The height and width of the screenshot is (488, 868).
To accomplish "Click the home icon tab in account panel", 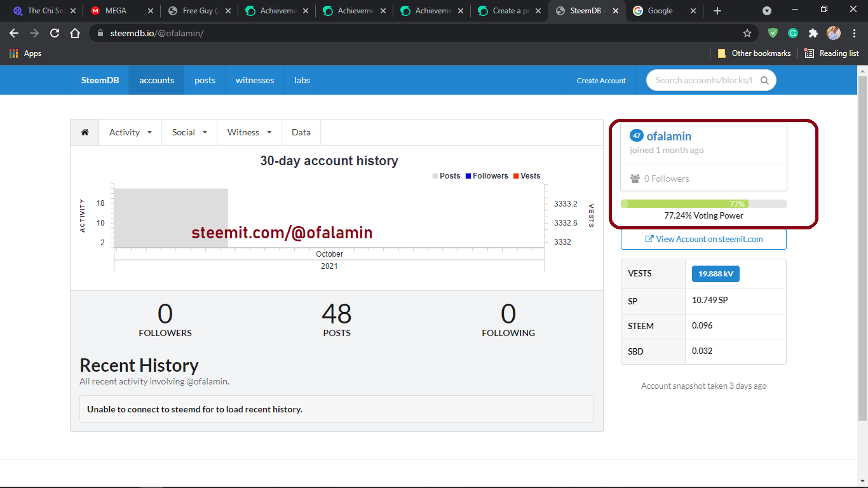I will click(85, 132).
